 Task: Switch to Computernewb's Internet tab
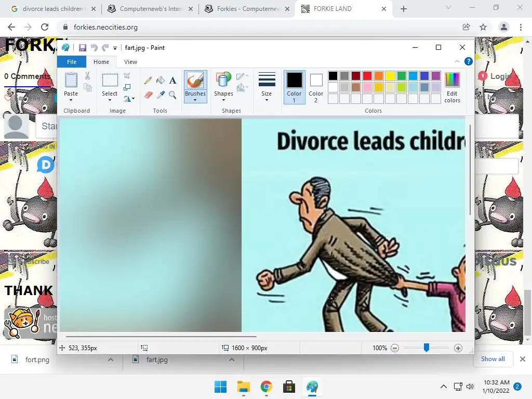[149, 9]
